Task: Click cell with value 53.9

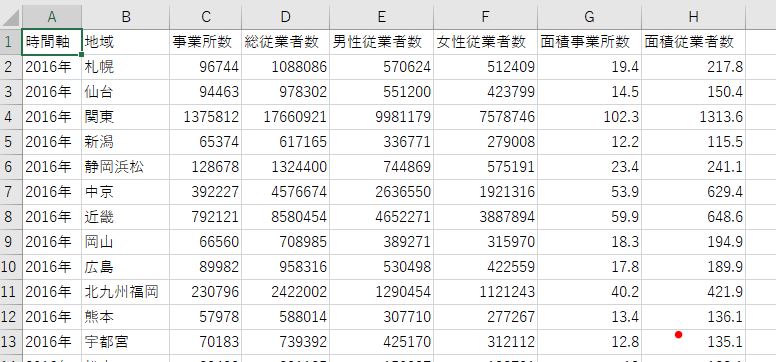Action: pyautogui.click(x=589, y=192)
